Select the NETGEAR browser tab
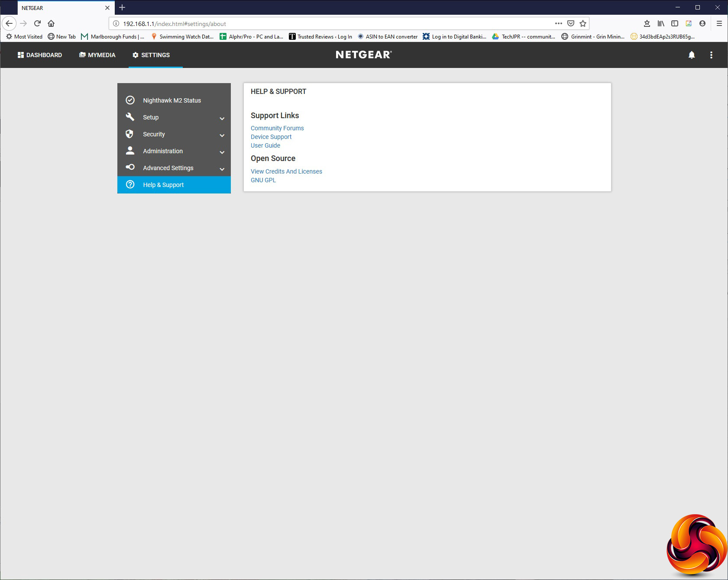The image size is (728, 580). pos(66,8)
